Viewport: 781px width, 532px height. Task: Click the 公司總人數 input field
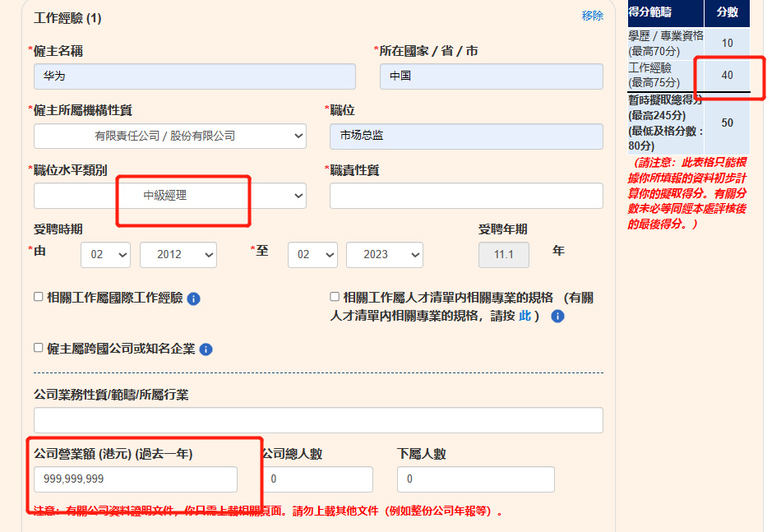318,479
